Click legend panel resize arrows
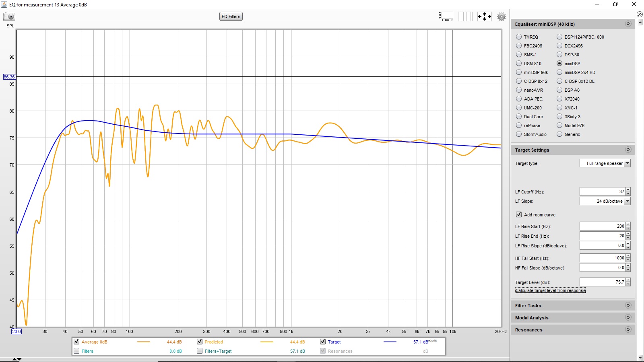The height and width of the screenshot is (362, 644). (x=17, y=359)
